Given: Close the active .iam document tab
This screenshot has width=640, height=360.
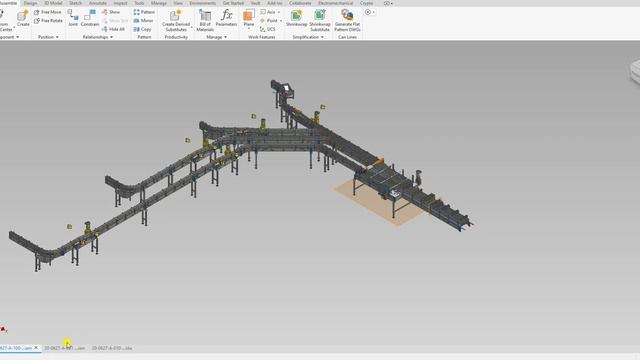Looking at the screenshot, I should point(36,348).
